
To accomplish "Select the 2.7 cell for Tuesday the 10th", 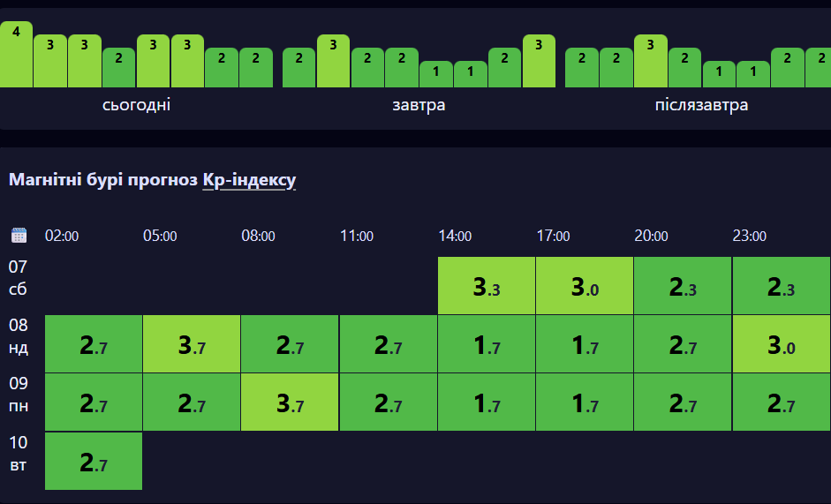I will 94,461.
